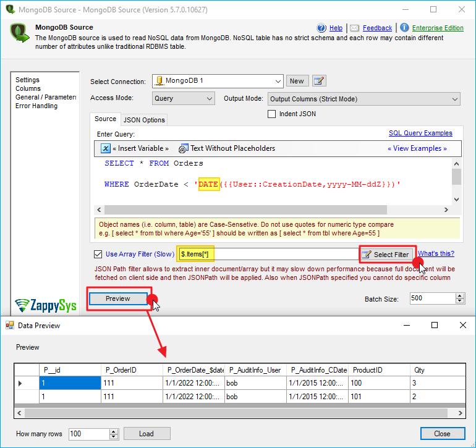Click the Load button in Data Preview
The width and height of the screenshot is (476, 448).
click(147, 434)
